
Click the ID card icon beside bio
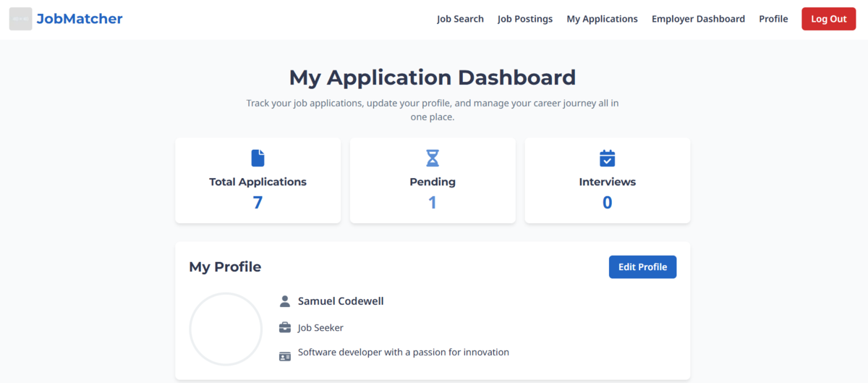click(285, 355)
